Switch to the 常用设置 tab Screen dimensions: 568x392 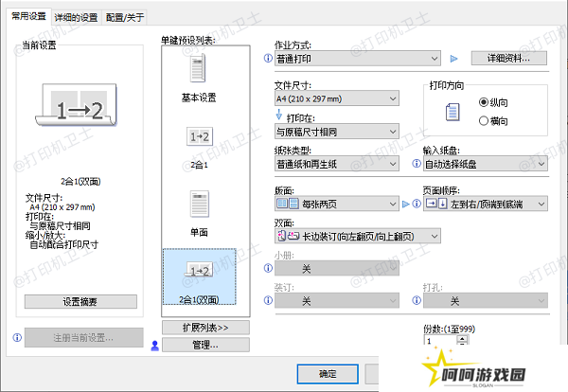pos(28,16)
